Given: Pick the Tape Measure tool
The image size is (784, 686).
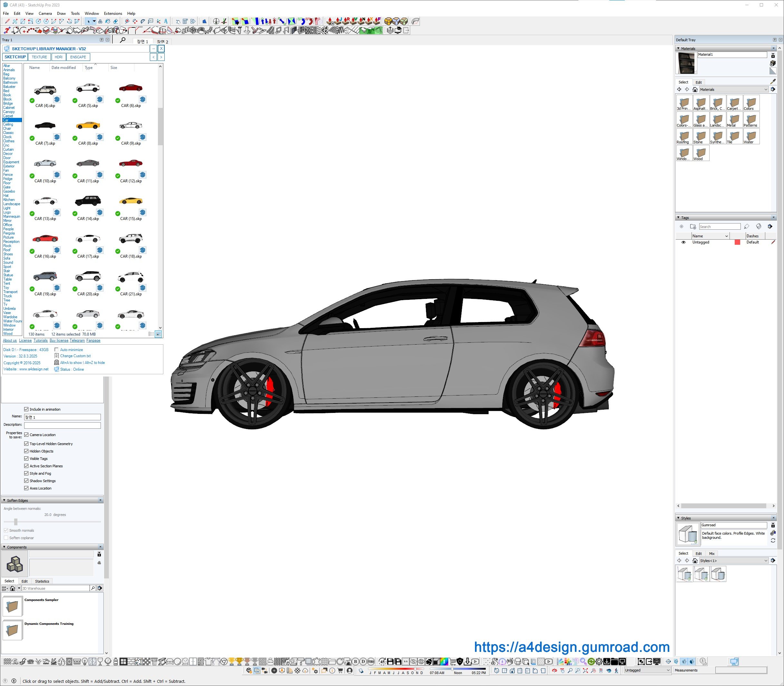Looking at the screenshot, I should click(127, 22).
